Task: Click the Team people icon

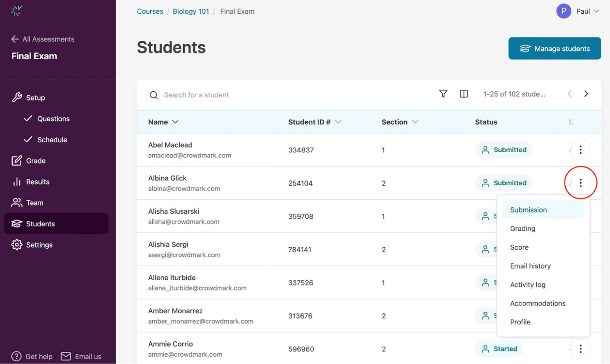Action: [17, 203]
